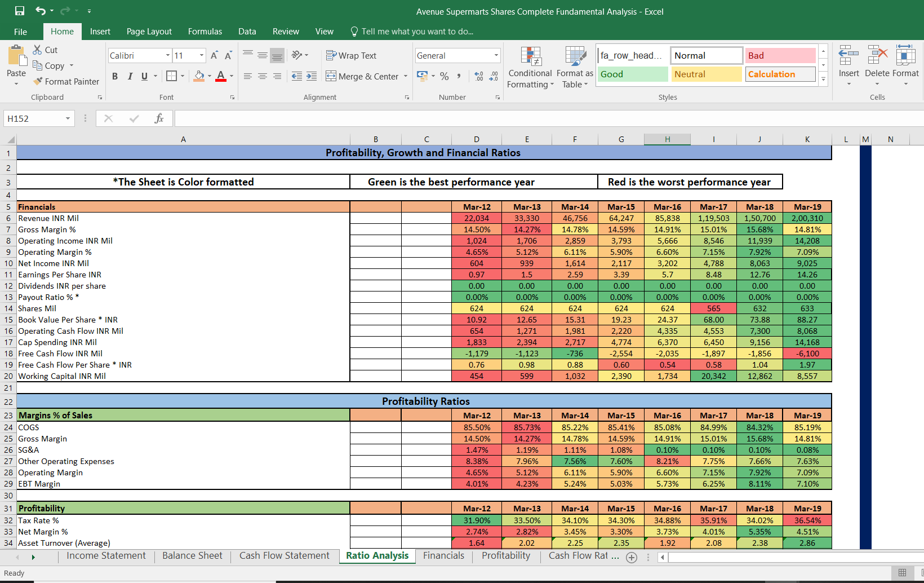
Task: Click the orientation text angle icon
Action: tap(297, 55)
